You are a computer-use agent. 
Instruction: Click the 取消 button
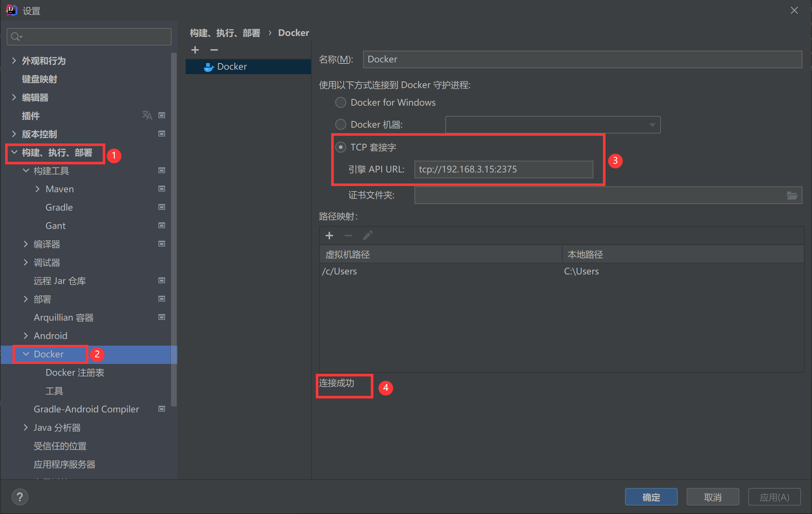[713, 497]
